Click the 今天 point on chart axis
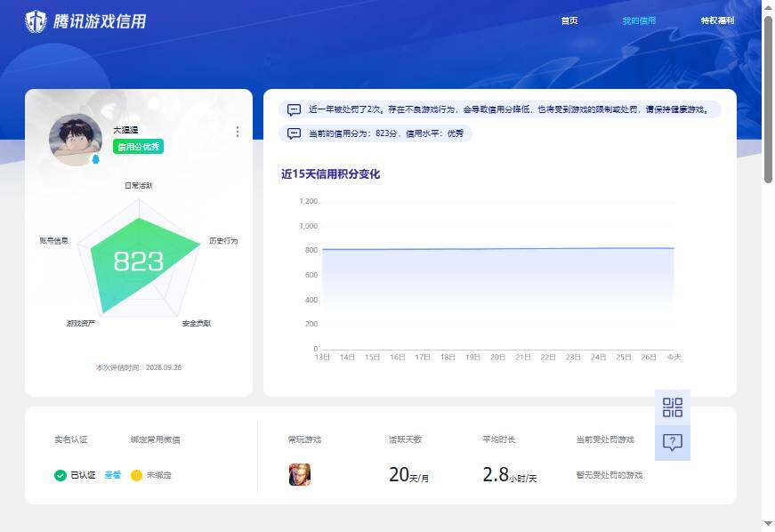 674,357
